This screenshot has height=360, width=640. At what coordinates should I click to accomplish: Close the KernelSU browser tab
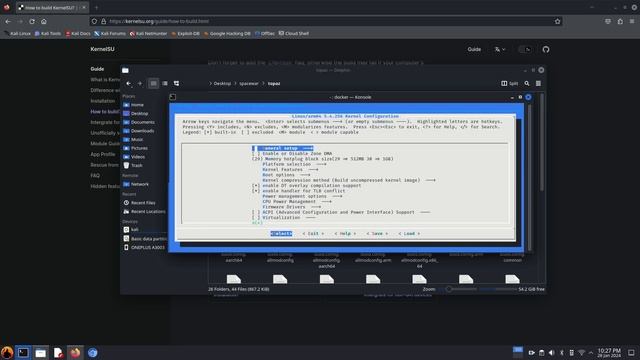click(84, 7)
